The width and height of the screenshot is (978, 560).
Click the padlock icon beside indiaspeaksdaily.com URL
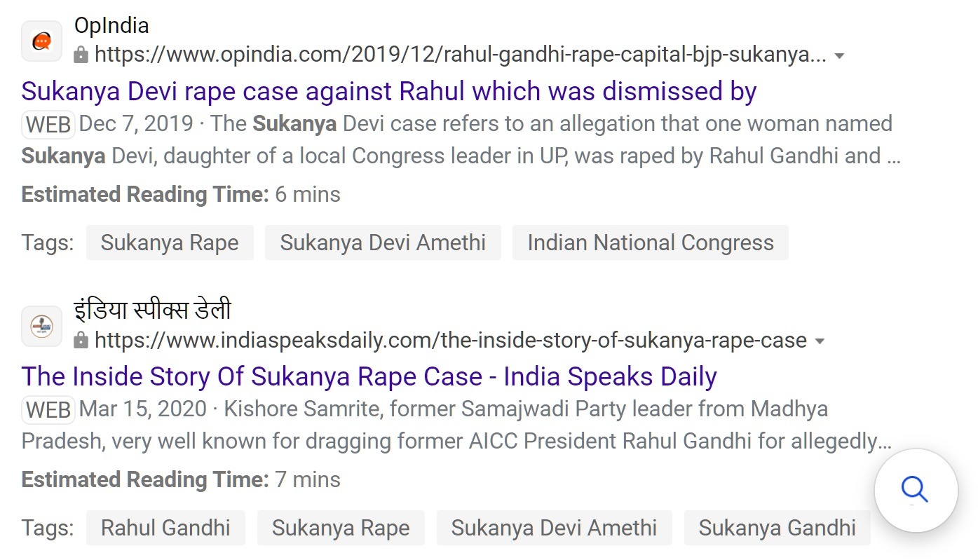point(81,340)
